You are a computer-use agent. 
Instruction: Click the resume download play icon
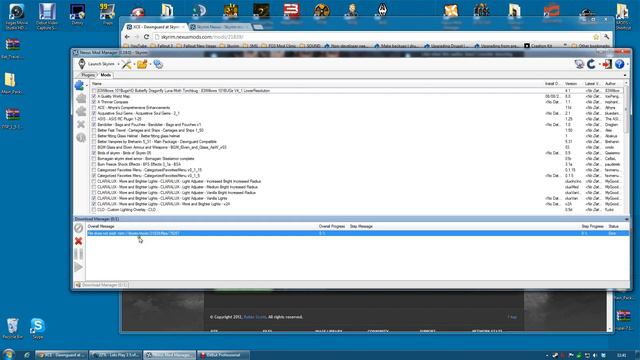[78, 267]
